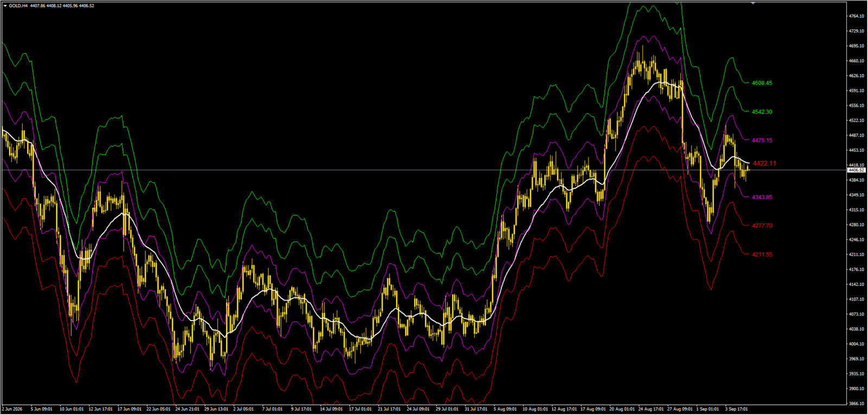Click price scale label 4315.10
Image resolution: width=868 pixels, height=415 pixels.
click(857, 210)
